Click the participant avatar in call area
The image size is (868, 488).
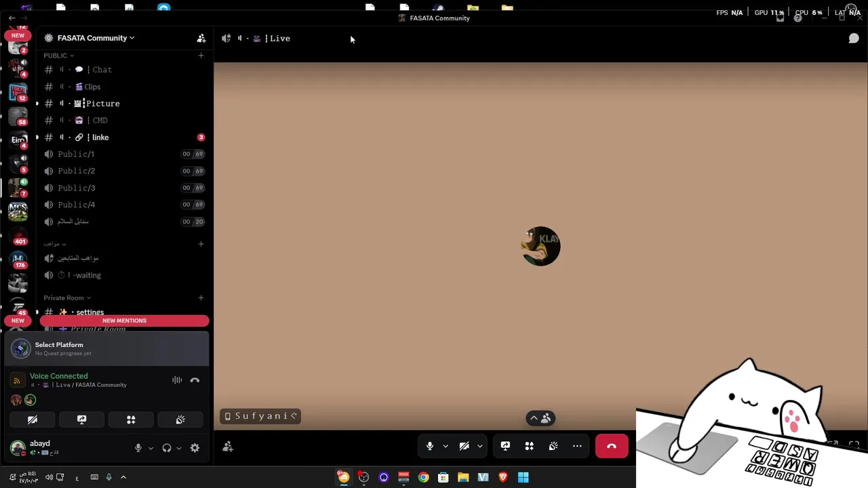(541, 246)
